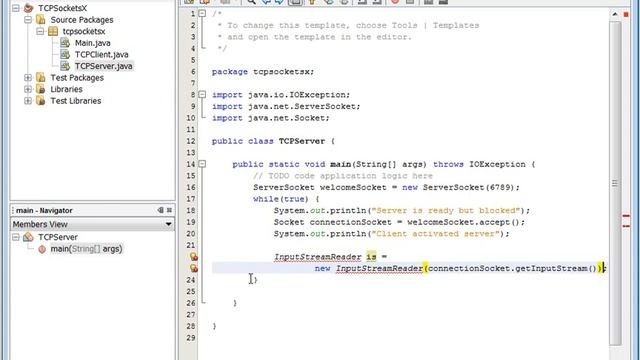Click the TCPSocketsX project coffee-cup icon
640x360 pixels.
[28, 8]
